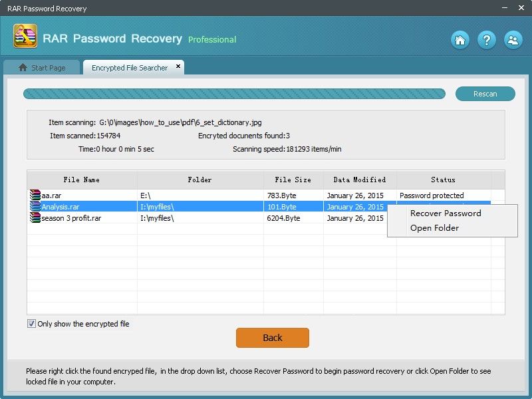Image resolution: width=532 pixels, height=399 pixels.
Task: Click the aa.rar archive icon
Action: [35, 195]
